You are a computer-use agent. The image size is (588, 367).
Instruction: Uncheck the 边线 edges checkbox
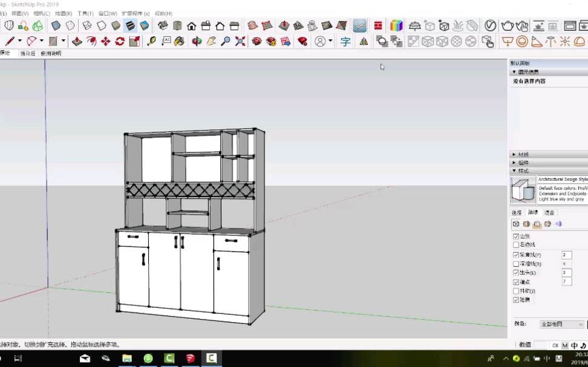(x=515, y=235)
